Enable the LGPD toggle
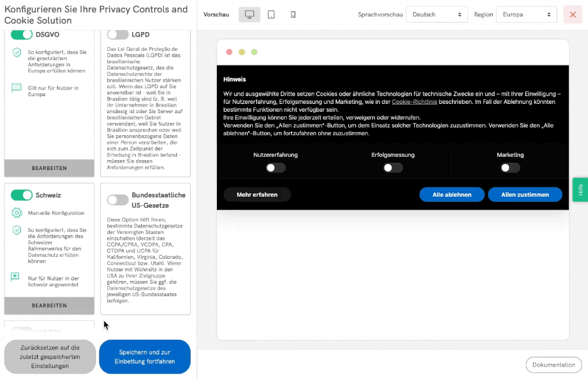This screenshot has width=588, height=379. pyautogui.click(x=118, y=34)
